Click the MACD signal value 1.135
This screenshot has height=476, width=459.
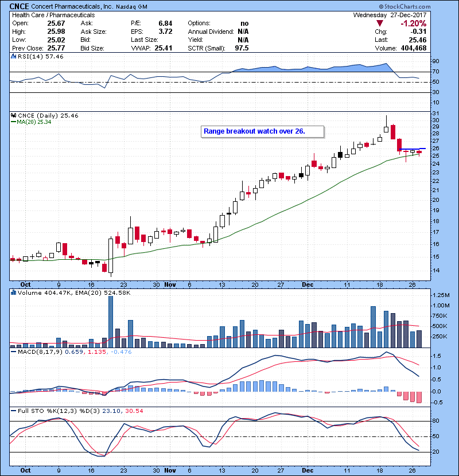(96, 352)
